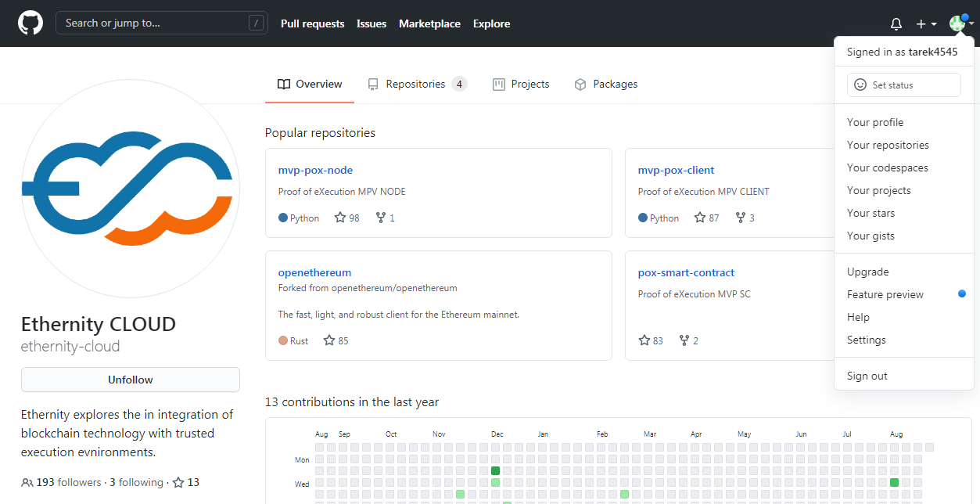Click fork count 2 on pox-smart-contract
The width and height of the screenshot is (980, 504).
coord(689,340)
